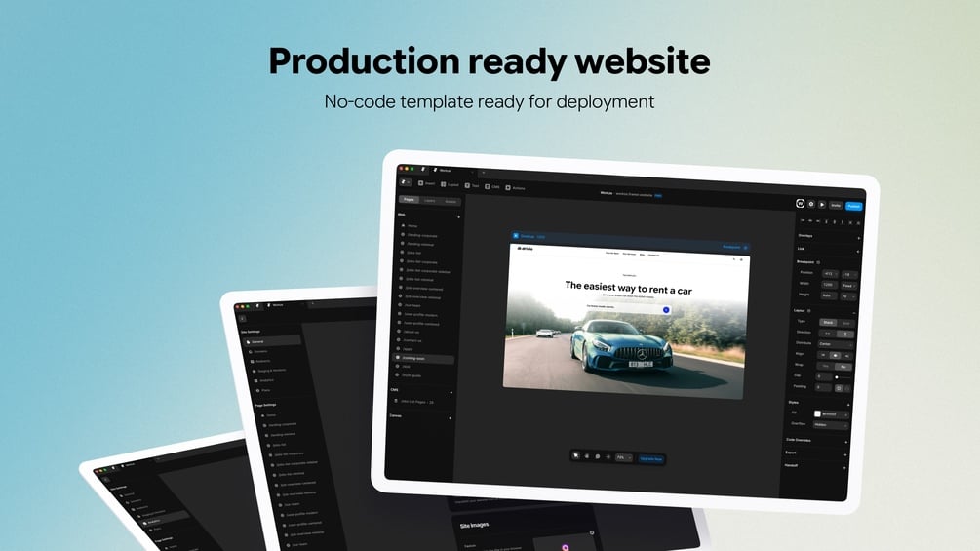Click the Invite button
The height and width of the screenshot is (551, 980).
tap(836, 205)
